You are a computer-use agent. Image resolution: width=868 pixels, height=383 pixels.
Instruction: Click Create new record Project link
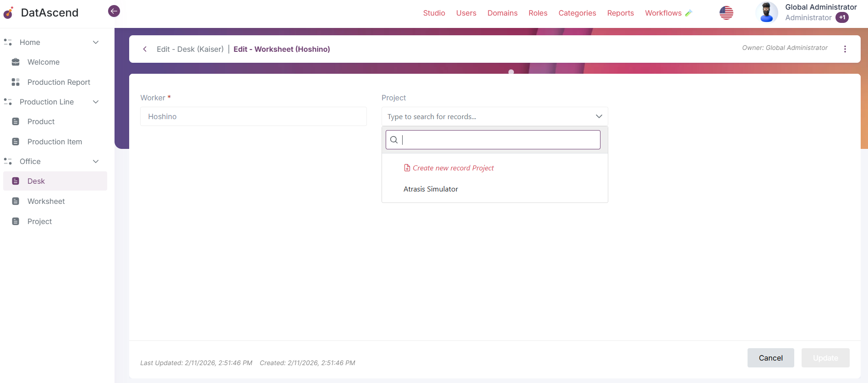click(x=453, y=168)
